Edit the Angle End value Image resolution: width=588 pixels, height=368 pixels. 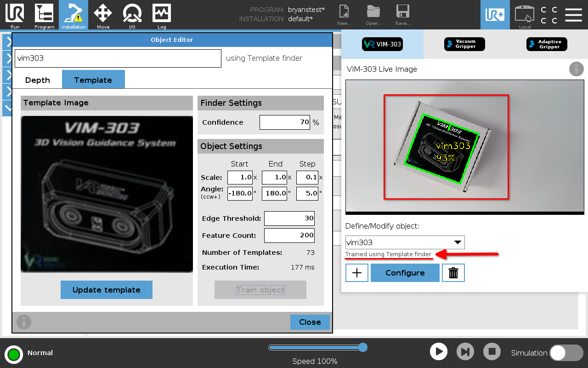pos(274,193)
